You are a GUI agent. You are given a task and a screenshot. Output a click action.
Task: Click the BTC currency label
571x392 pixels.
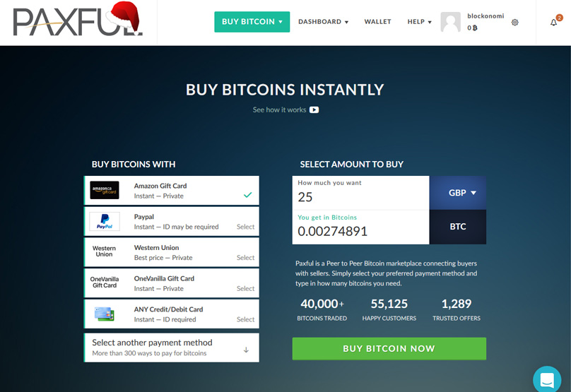tap(458, 227)
